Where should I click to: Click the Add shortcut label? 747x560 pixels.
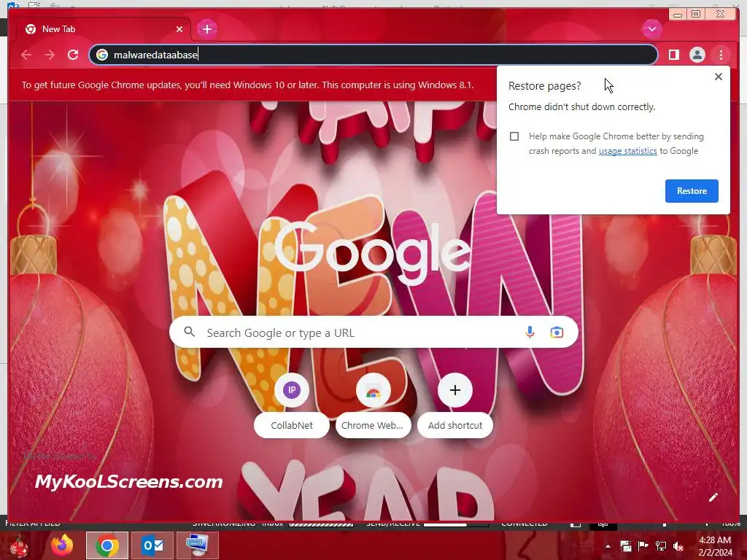click(455, 425)
